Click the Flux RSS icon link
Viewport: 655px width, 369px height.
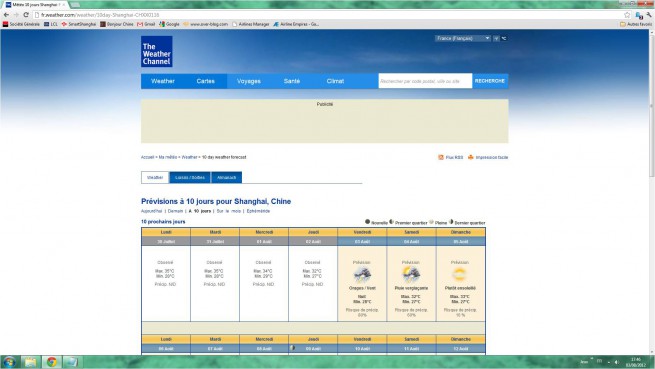pos(451,158)
